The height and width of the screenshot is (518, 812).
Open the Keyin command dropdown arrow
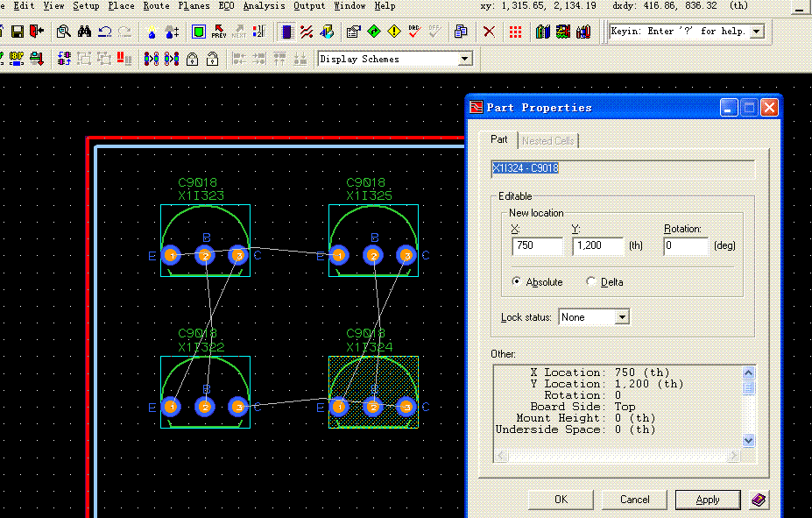coord(757,32)
